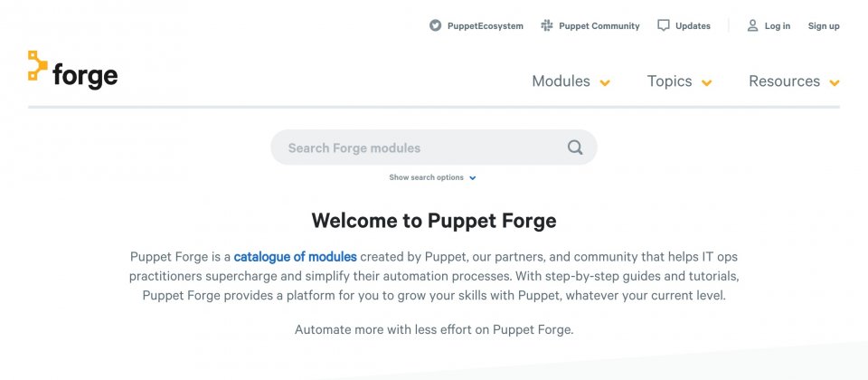The height and width of the screenshot is (380, 868).
Task: Click the Slack icon beside Puppet Community
Action: click(x=547, y=25)
